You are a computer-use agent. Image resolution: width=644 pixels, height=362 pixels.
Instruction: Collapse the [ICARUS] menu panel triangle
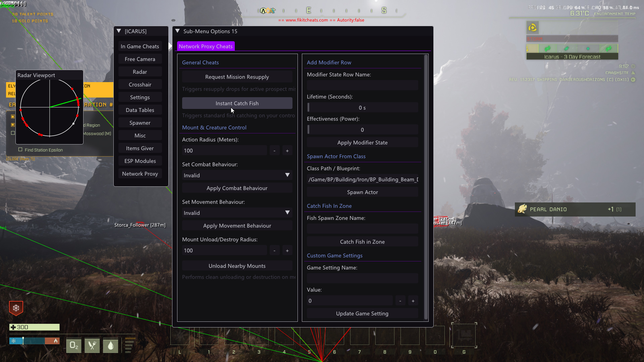pos(119,31)
